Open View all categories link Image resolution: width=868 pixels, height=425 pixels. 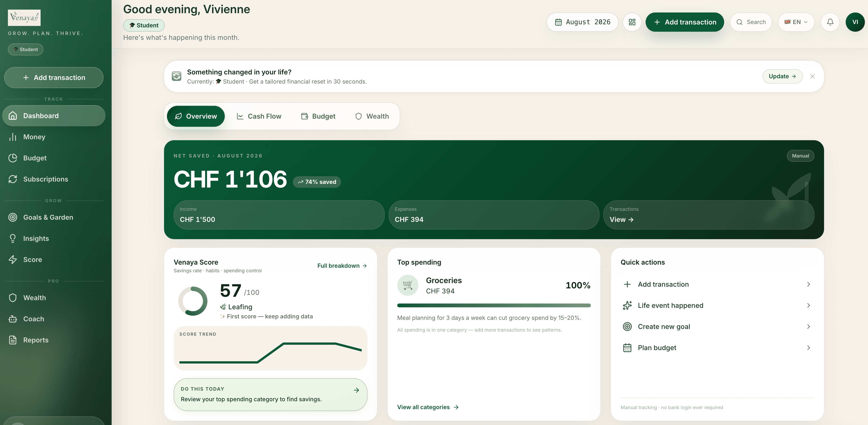pyautogui.click(x=428, y=407)
